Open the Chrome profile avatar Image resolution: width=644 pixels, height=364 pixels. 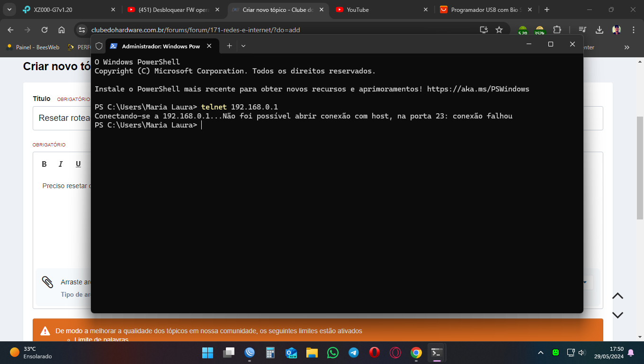617,30
